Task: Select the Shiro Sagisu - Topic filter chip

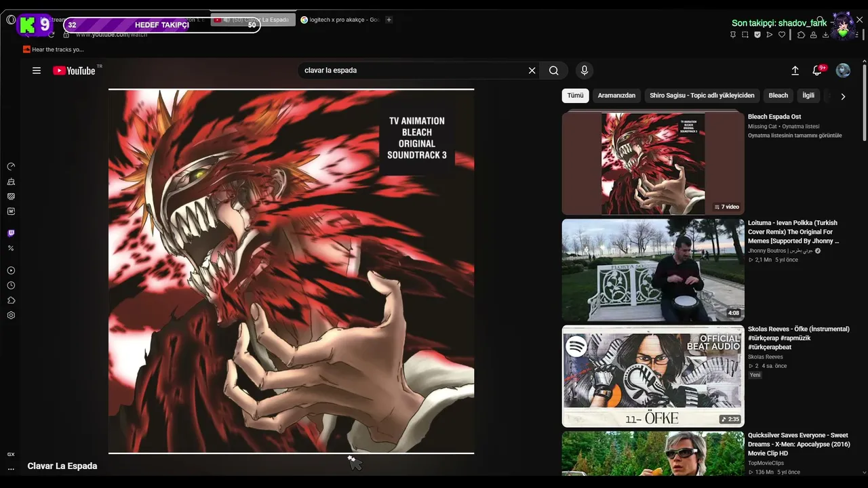Action: (702, 96)
